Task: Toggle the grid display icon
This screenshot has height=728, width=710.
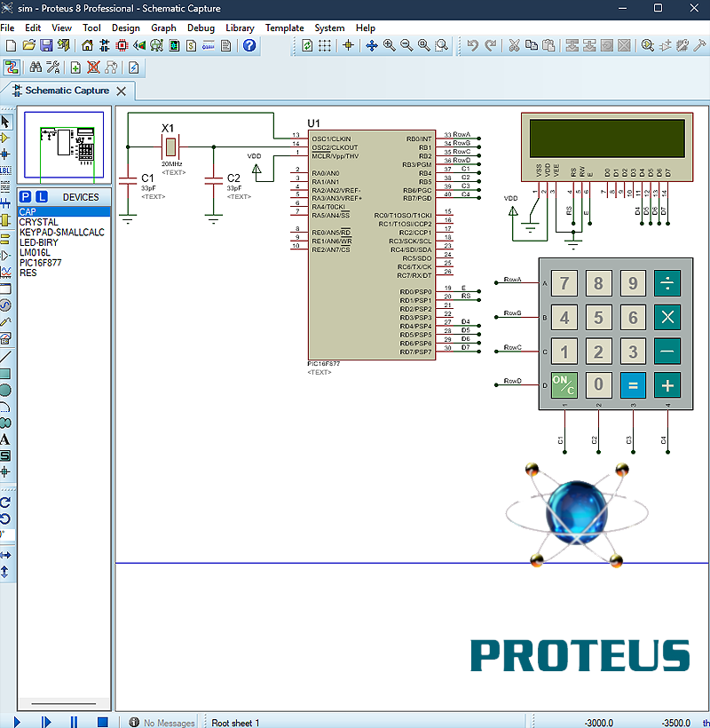Action: click(x=325, y=45)
